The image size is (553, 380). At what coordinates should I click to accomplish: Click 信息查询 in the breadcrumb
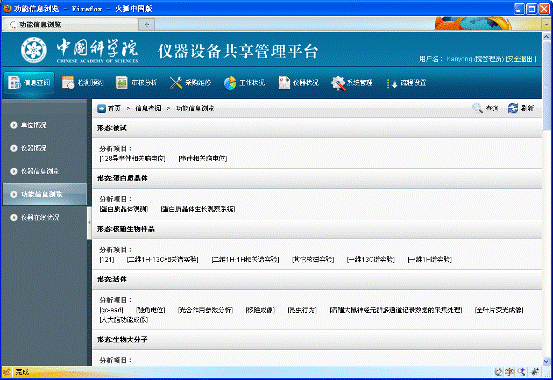[148, 108]
